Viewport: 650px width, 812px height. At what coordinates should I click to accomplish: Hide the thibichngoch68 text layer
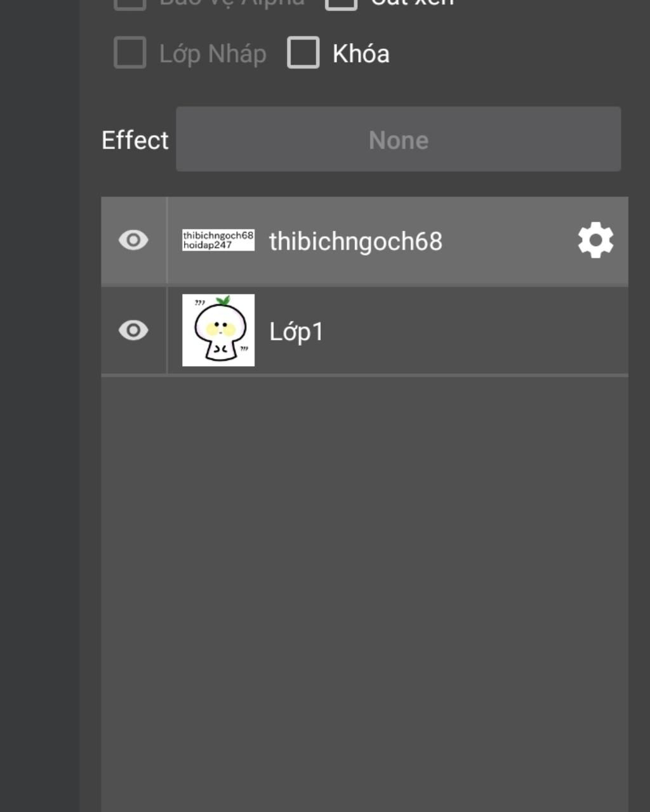coord(133,240)
